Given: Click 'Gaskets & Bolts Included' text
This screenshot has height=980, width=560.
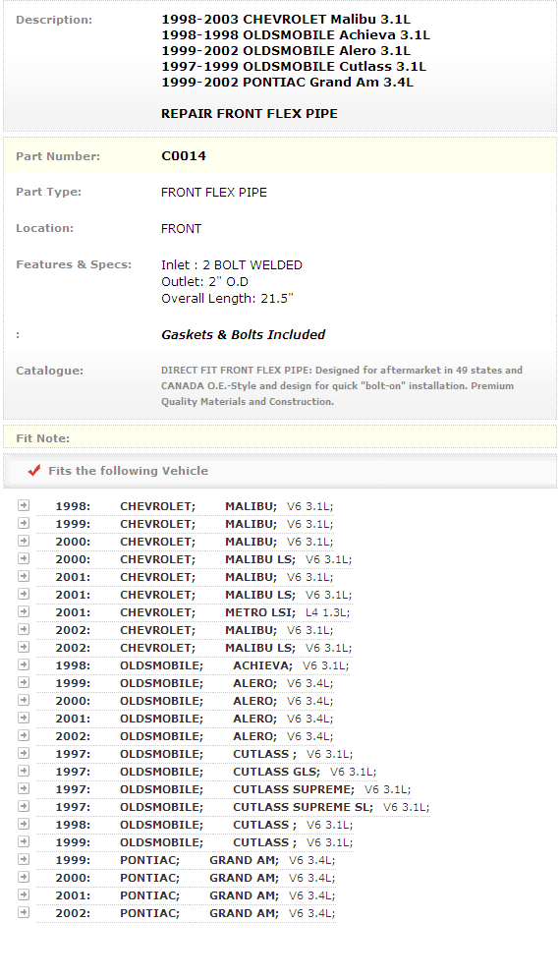Looking at the screenshot, I should (x=243, y=335).
